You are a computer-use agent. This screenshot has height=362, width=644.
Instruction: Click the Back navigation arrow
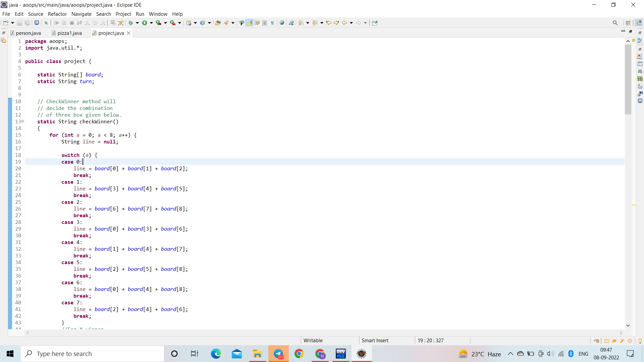pos(344,23)
